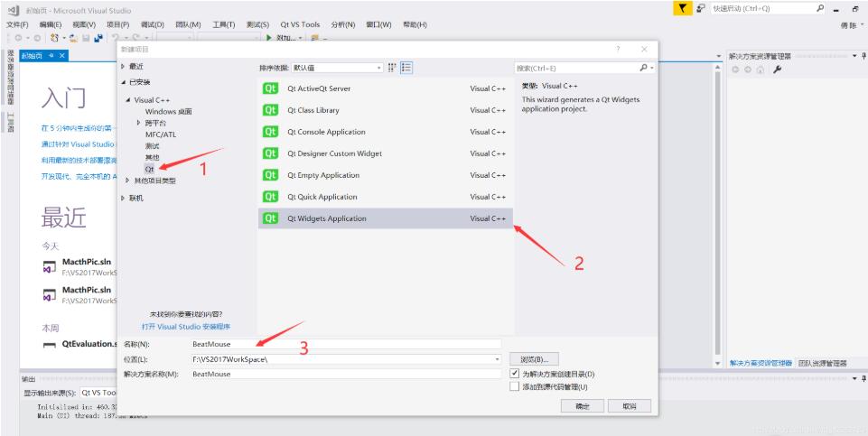Click the Qt Empty Application template icon
Screen dimensions: 868x436
(270, 175)
